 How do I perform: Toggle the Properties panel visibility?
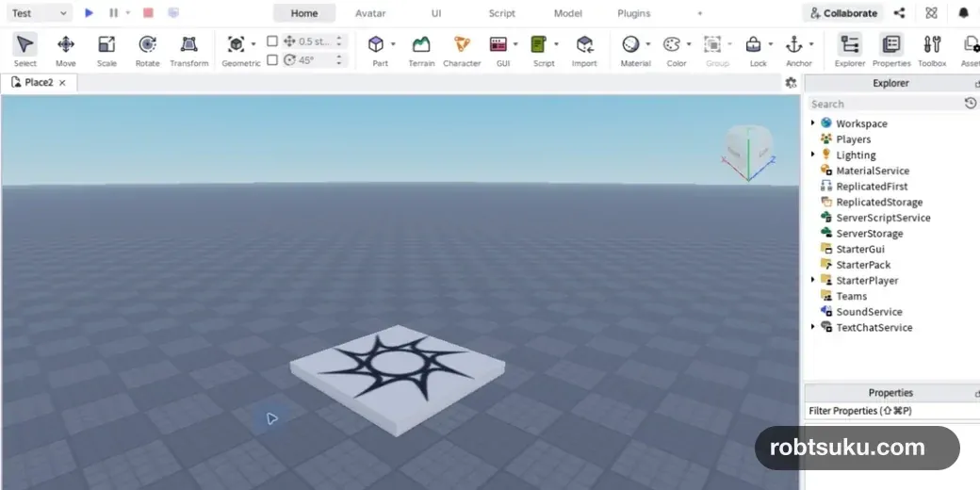890,50
